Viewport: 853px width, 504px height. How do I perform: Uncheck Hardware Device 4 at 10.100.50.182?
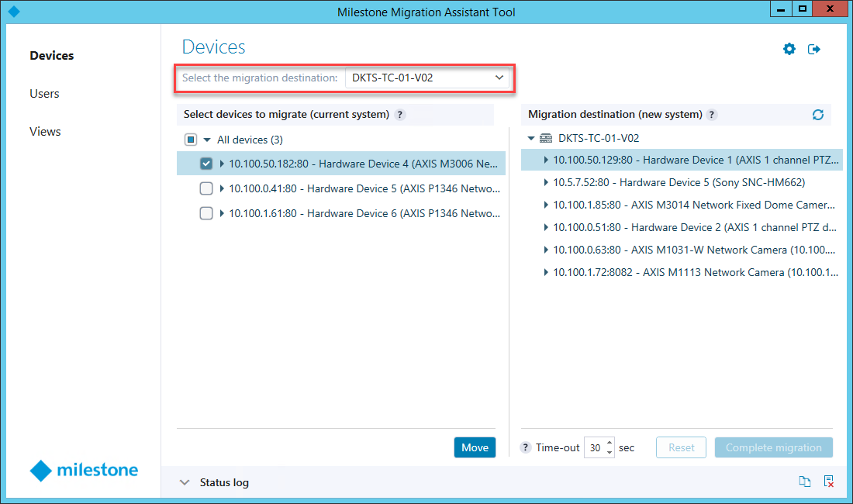click(x=206, y=164)
